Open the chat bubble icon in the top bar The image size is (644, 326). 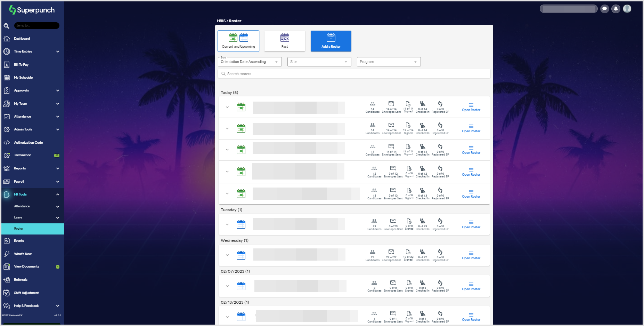pyautogui.click(x=604, y=9)
